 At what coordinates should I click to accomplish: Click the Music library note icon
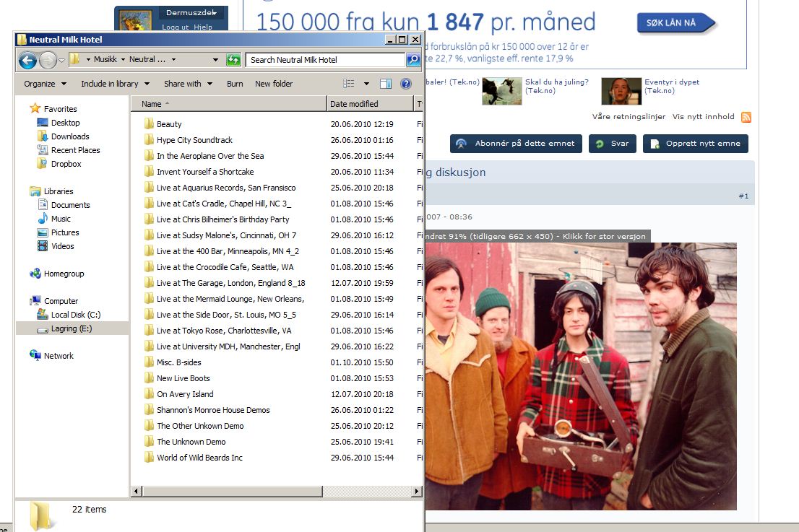point(43,219)
